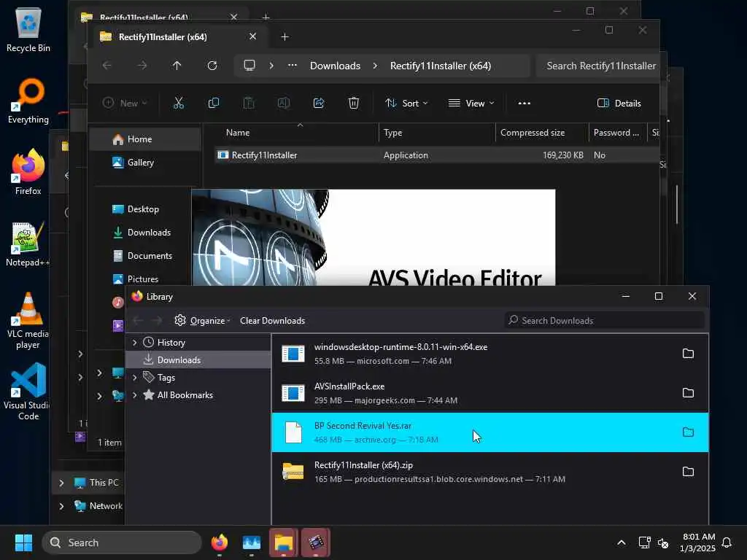Click Clear Downloads button
This screenshot has width=747, height=560.
(272, 321)
